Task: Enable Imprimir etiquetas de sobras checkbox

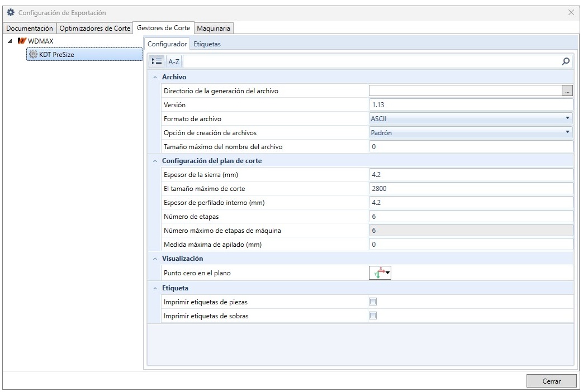Action: pos(373,315)
